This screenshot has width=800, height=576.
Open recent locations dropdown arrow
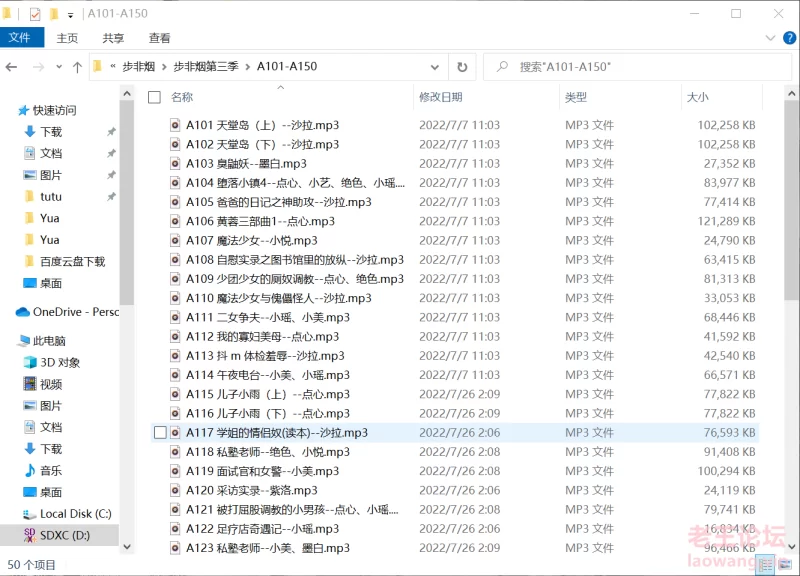coord(59,67)
